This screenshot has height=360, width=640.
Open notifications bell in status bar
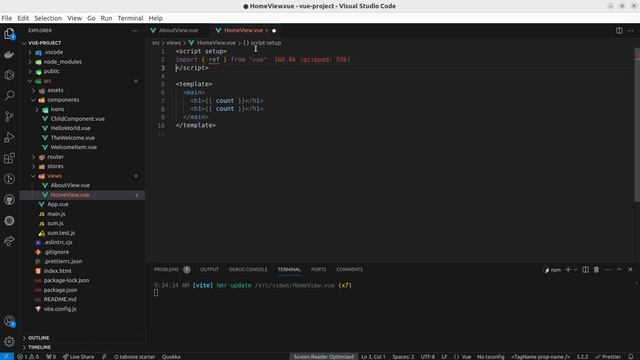(x=631, y=356)
